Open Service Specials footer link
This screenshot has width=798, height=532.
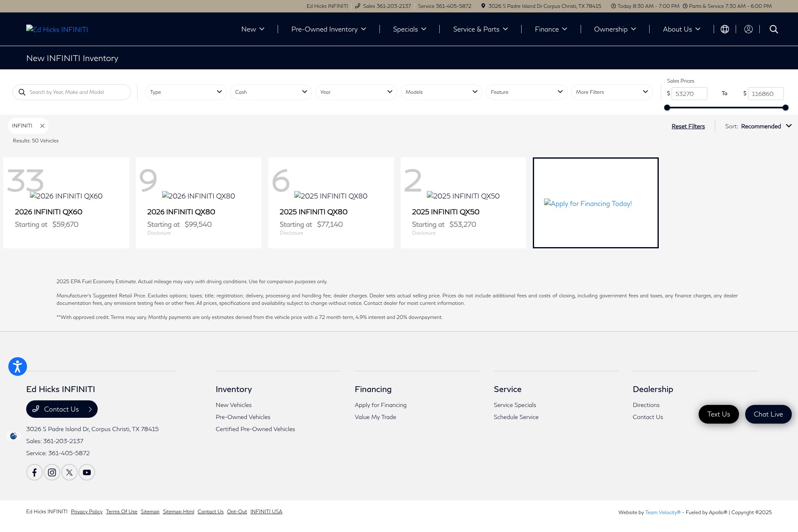click(x=515, y=405)
